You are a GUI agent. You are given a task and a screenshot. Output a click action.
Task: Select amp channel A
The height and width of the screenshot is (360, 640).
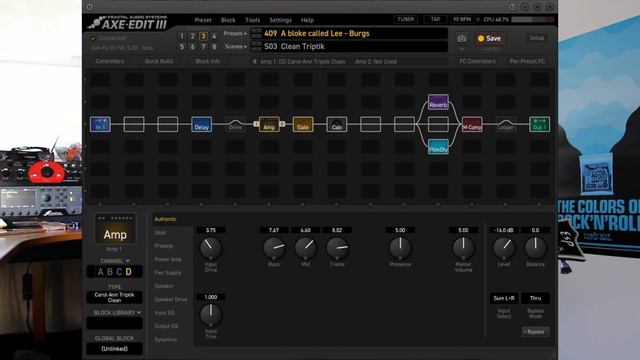pos(100,272)
